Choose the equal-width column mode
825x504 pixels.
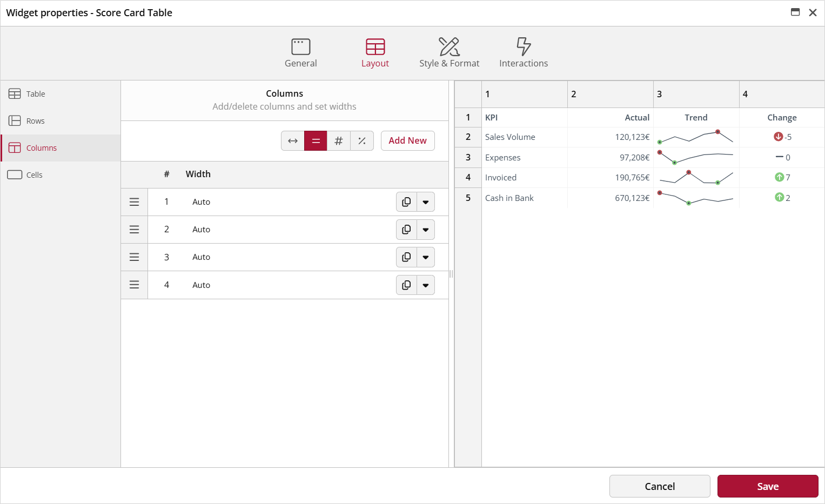point(316,141)
